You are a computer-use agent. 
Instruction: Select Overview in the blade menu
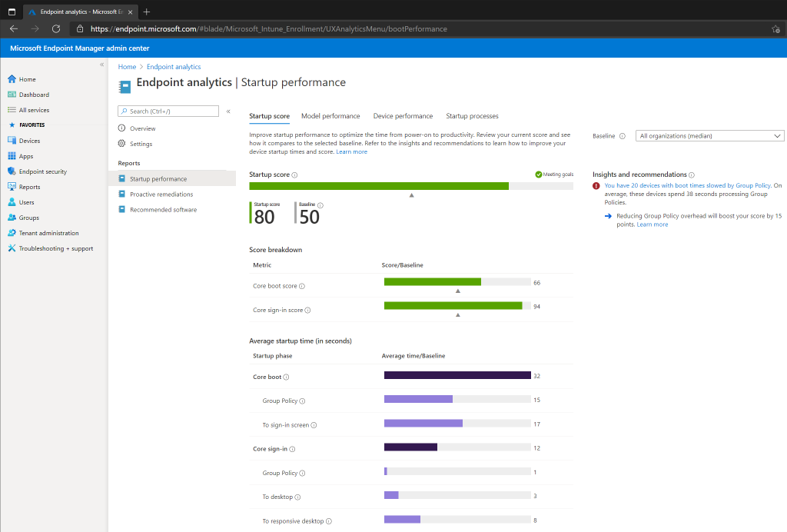coord(142,128)
